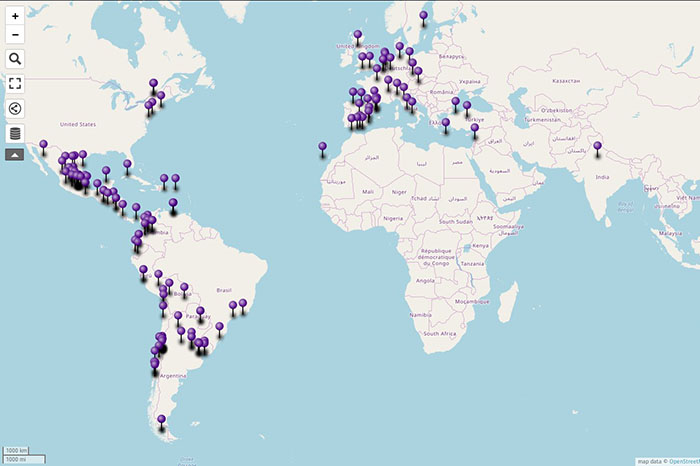
Task: Select the purple pin in Scandinavia
Action: [424, 16]
